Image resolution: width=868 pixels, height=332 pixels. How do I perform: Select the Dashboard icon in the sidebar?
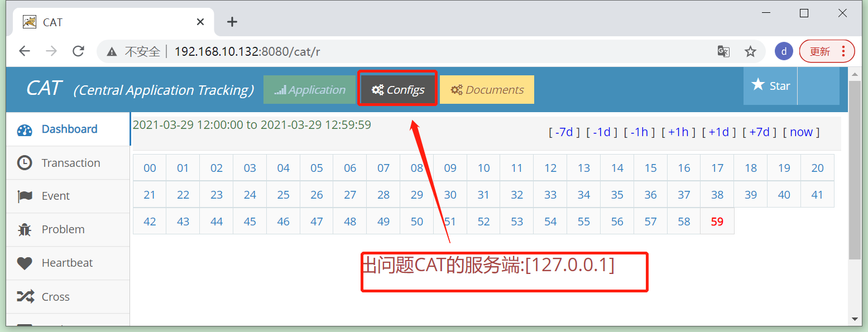(25, 129)
